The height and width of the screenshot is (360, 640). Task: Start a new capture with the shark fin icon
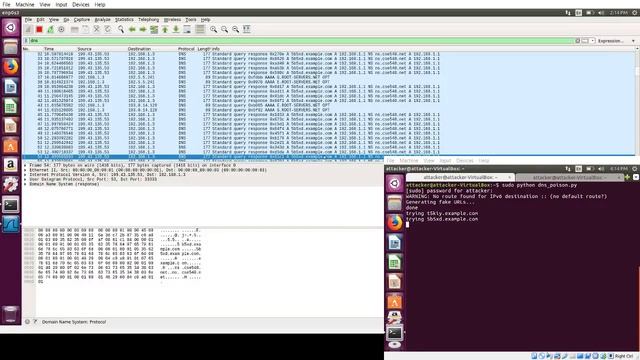click(x=28, y=29)
